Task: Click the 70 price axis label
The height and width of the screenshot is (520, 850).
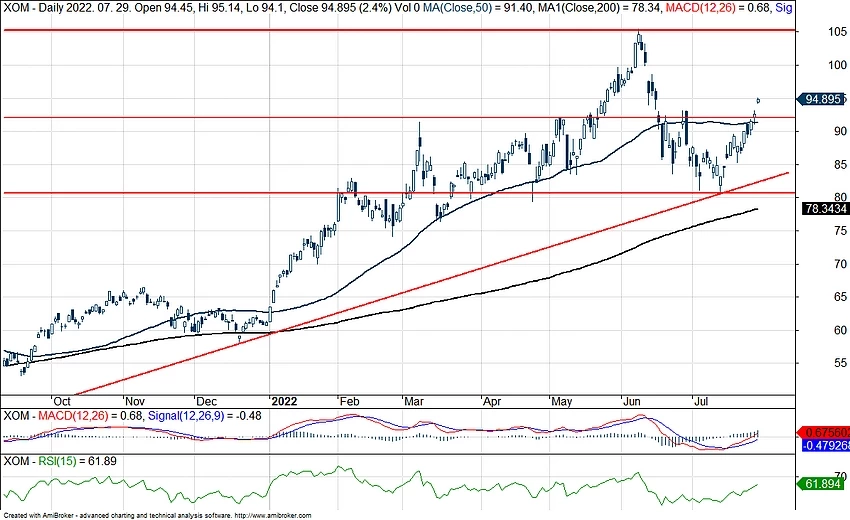Action: (x=840, y=264)
